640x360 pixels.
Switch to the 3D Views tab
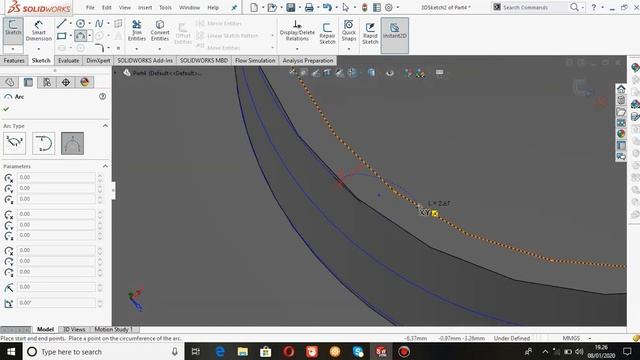click(x=74, y=329)
